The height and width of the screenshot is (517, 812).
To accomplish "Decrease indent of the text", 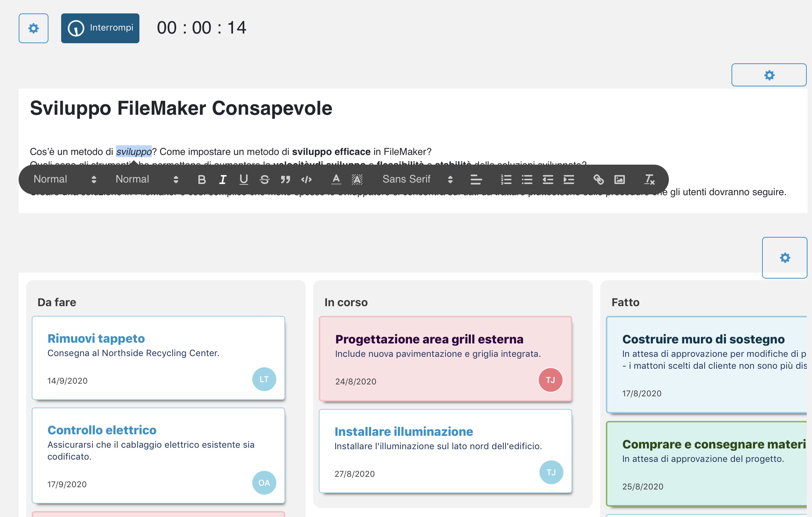I will 548,180.
